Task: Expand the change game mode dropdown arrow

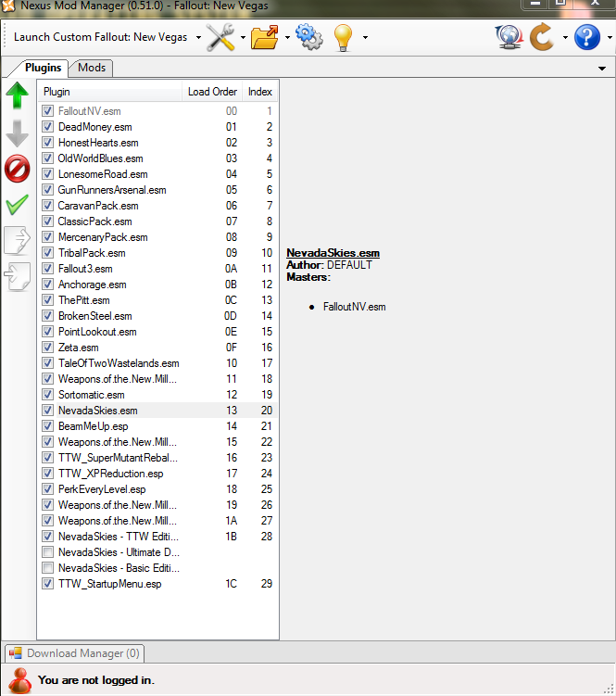Action: (565, 38)
